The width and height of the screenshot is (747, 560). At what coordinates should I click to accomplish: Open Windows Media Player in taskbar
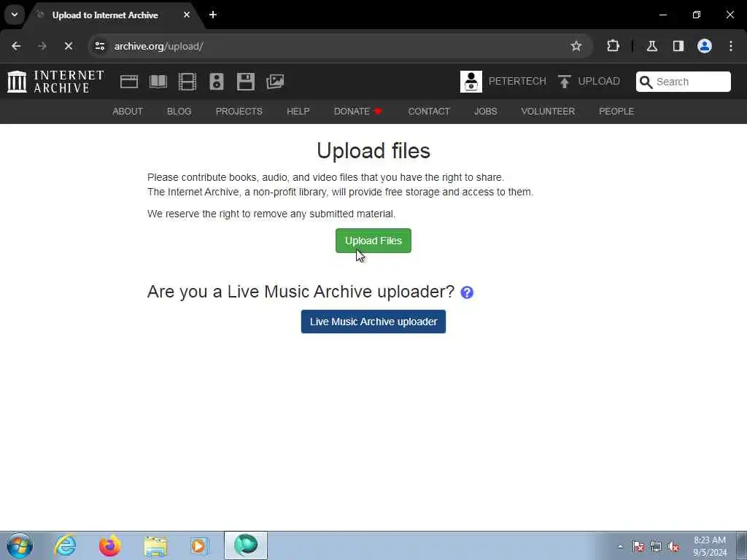pyautogui.click(x=199, y=546)
